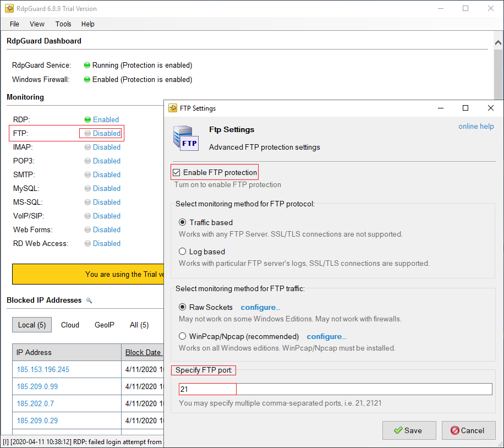This screenshot has width=504, height=448.
Task: Click the green status dot for RdpGuard Service
Action: click(87, 65)
